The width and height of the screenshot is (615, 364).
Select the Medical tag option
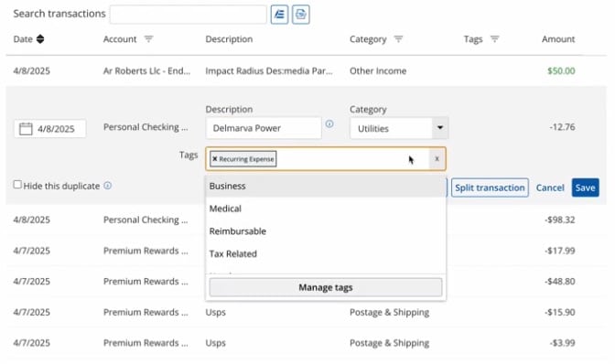pos(326,209)
